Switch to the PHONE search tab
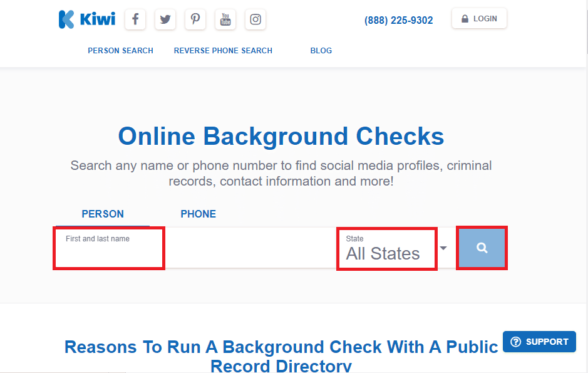The height and width of the screenshot is (373, 588). (199, 214)
